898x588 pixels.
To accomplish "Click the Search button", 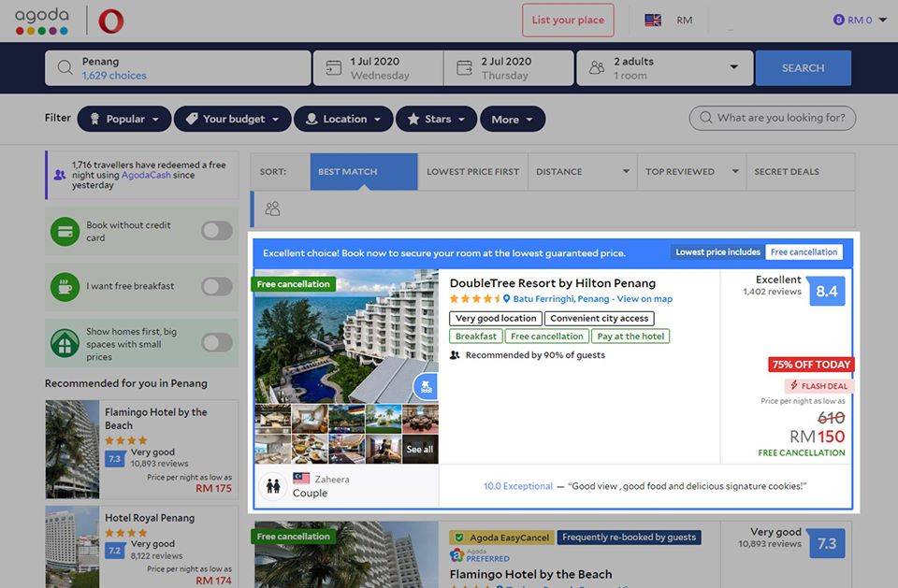I will (803, 68).
